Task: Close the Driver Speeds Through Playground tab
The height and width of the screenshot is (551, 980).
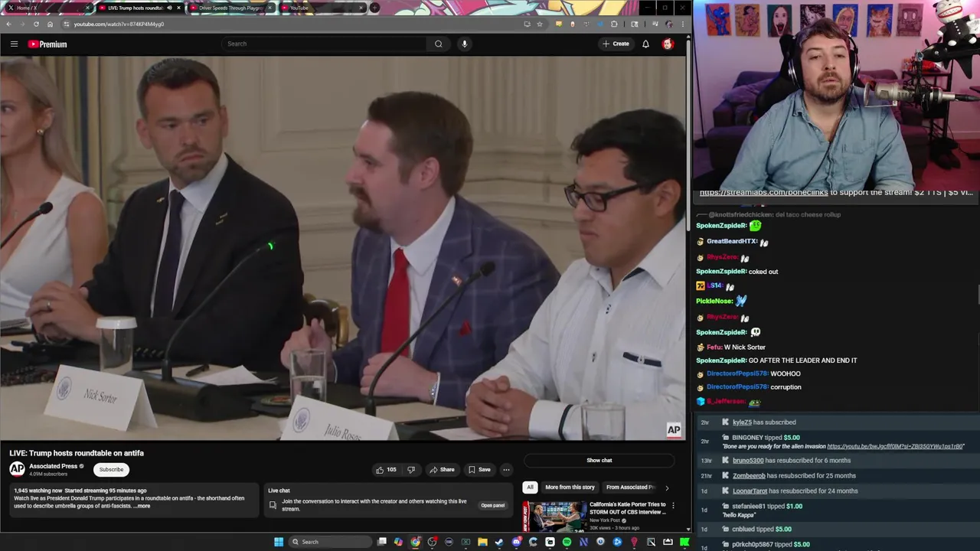Action: 269,8
